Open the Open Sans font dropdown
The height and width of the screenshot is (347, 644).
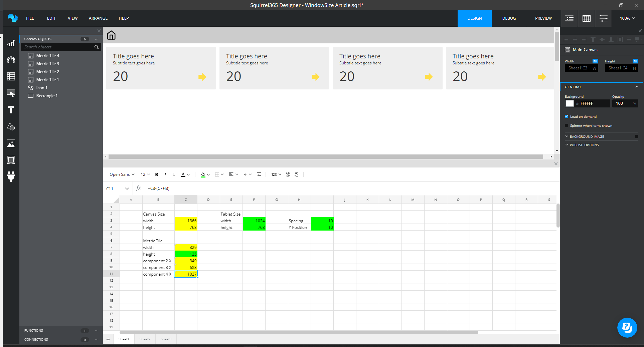tap(122, 175)
